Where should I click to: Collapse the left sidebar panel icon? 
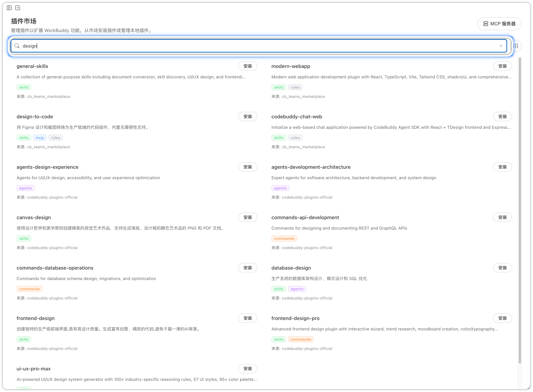coord(9,8)
